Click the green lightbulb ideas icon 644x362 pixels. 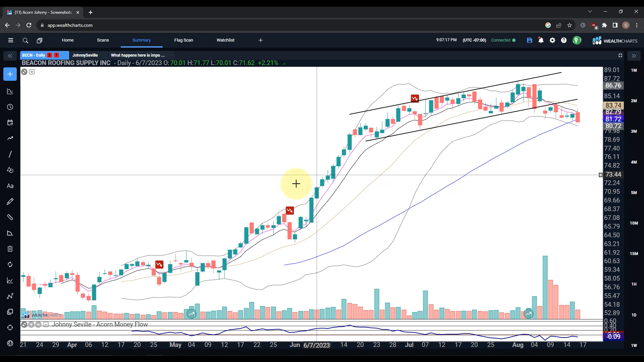coord(577,40)
